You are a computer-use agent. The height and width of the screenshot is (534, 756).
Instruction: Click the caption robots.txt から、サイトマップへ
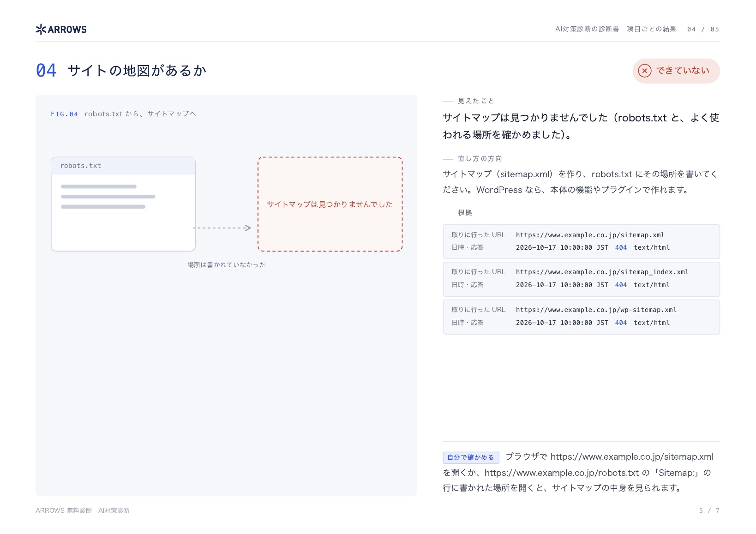[140, 114]
